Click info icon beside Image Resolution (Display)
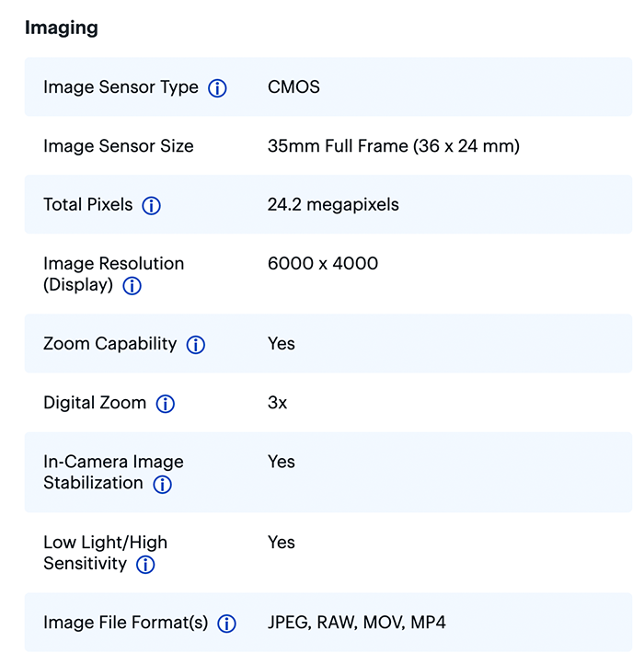This screenshot has height=664, width=644. point(132,286)
